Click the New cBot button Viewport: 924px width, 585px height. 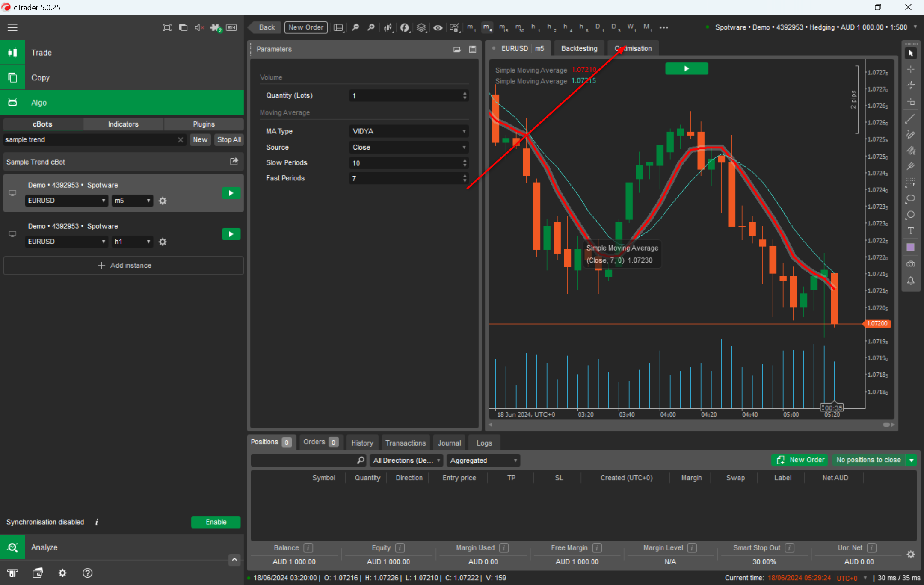pyautogui.click(x=200, y=140)
